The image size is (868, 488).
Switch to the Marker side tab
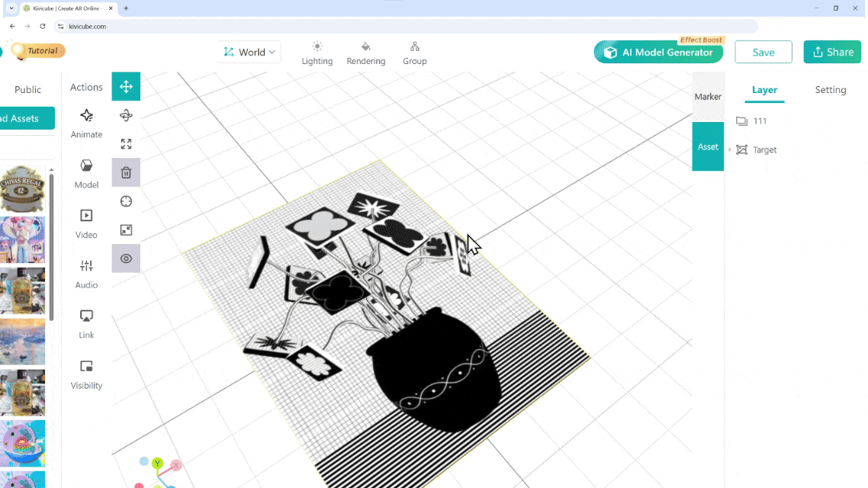click(x=708, y=97)
